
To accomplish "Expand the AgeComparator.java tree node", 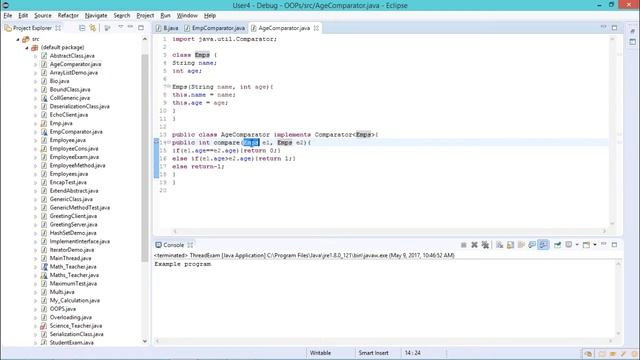I will coord(36,64).
